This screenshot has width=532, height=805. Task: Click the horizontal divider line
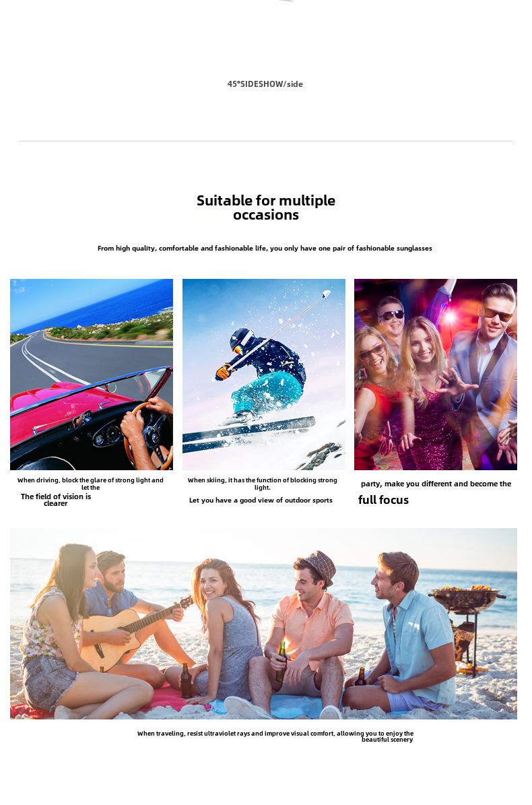click(x=266, y=141)
